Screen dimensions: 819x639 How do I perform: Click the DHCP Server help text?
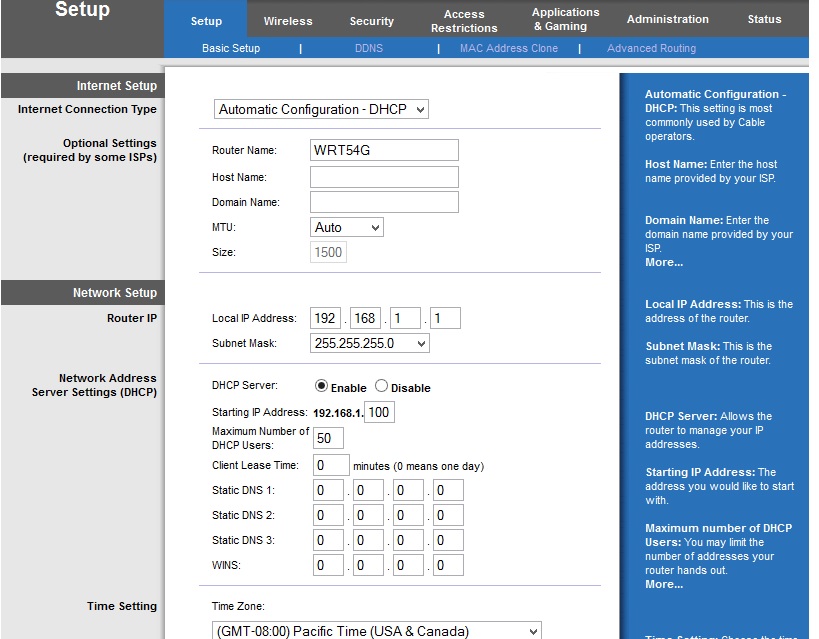708,430
